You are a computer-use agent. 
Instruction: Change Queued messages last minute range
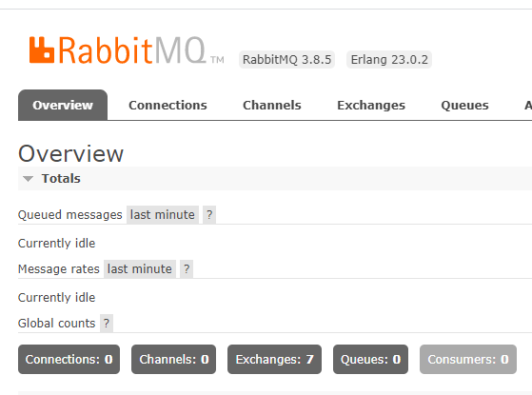(163, 215)
